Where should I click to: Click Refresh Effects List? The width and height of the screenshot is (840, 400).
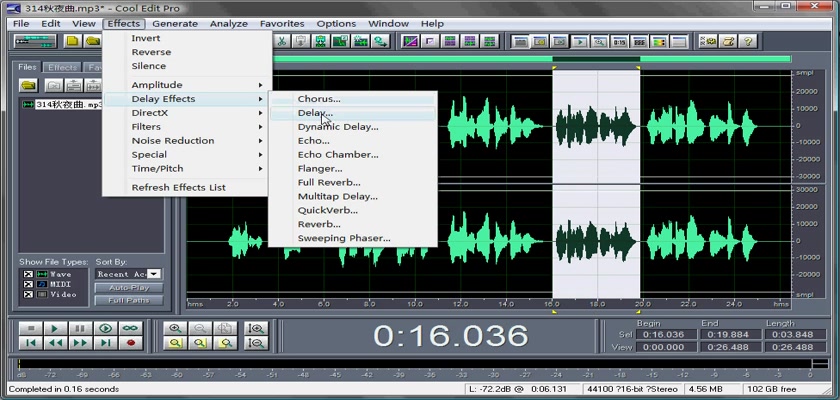point(185,187)
